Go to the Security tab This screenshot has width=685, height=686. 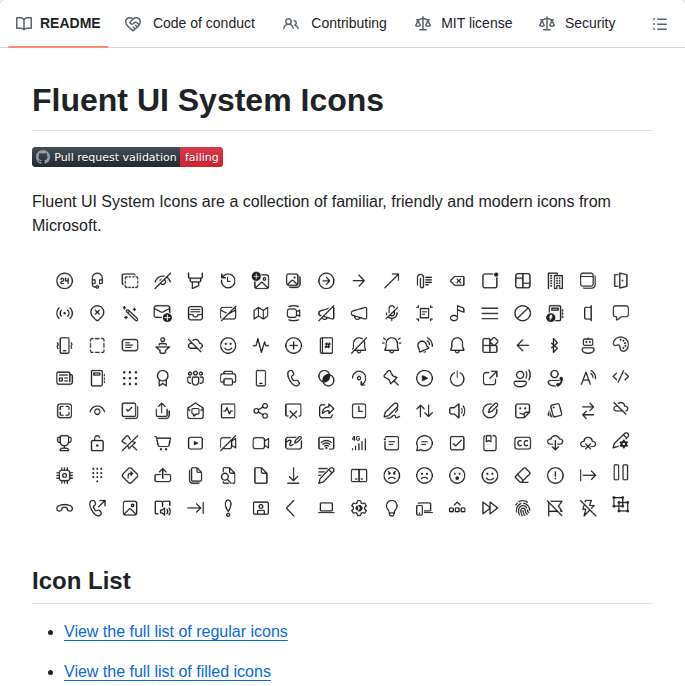pos(577,23)
